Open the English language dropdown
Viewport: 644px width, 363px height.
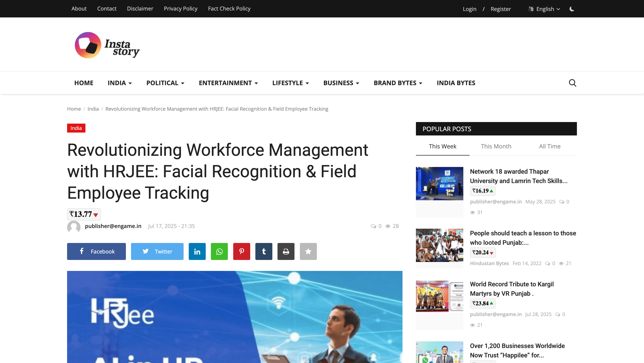(x=544, y=9)
